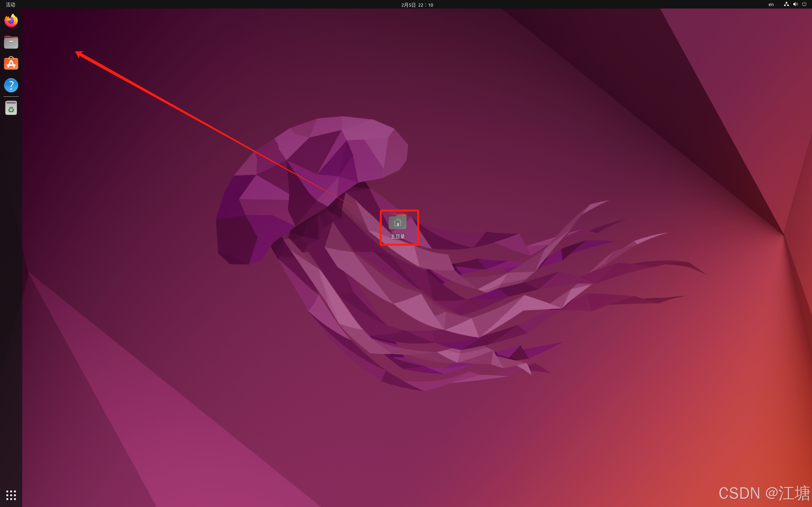Screen dimensions: 812x507
Task: Click the date 2月5日 in the top bar
Action: [408, 5]
